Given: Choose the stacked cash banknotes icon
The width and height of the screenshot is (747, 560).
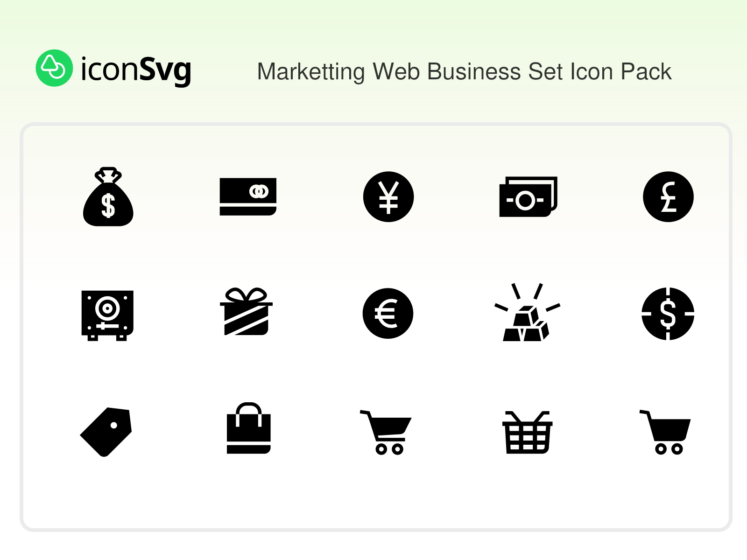Looking at the screenshot, I should pos(528,196).
